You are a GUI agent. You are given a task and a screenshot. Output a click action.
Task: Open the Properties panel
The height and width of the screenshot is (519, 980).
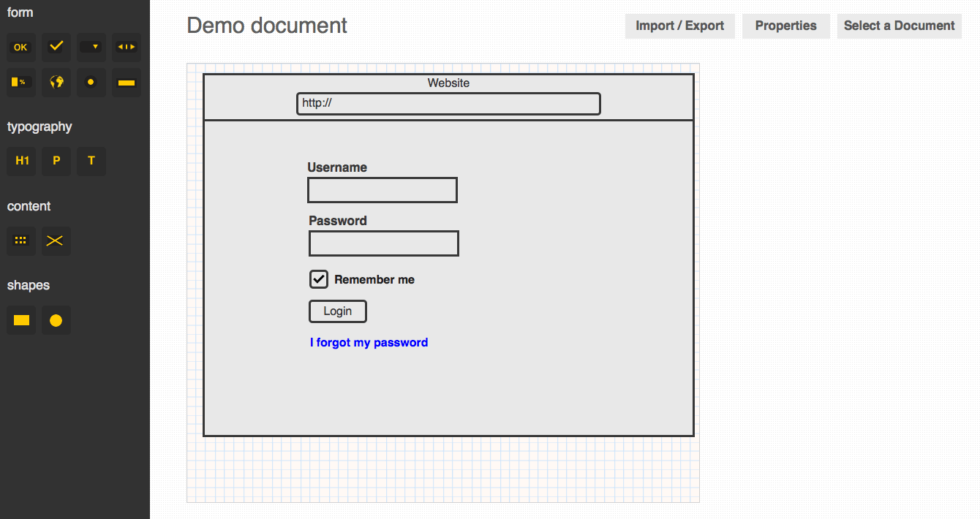[x=785, y=26]
